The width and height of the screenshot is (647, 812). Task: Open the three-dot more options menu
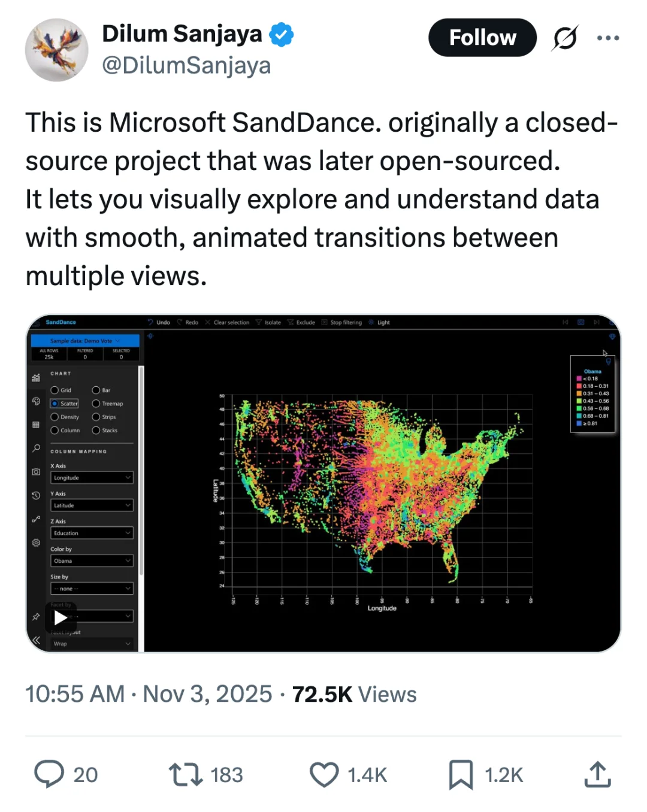[608, 38]
